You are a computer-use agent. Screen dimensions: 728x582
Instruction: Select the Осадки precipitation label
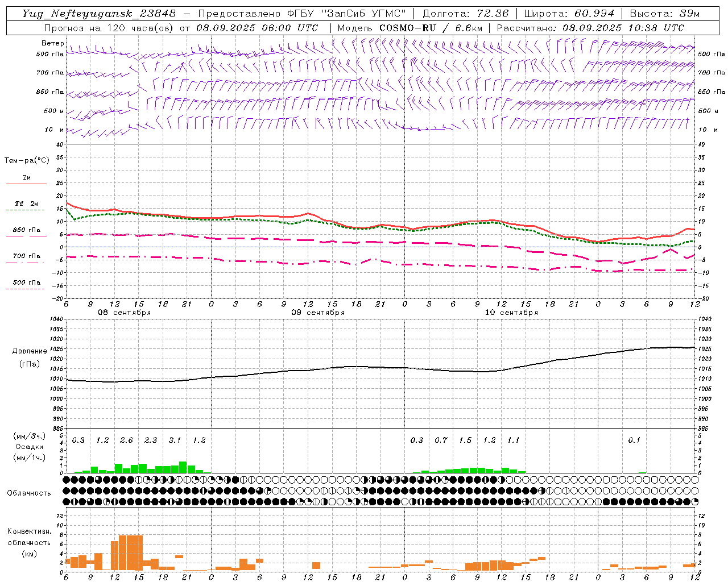tap(30, 447)
